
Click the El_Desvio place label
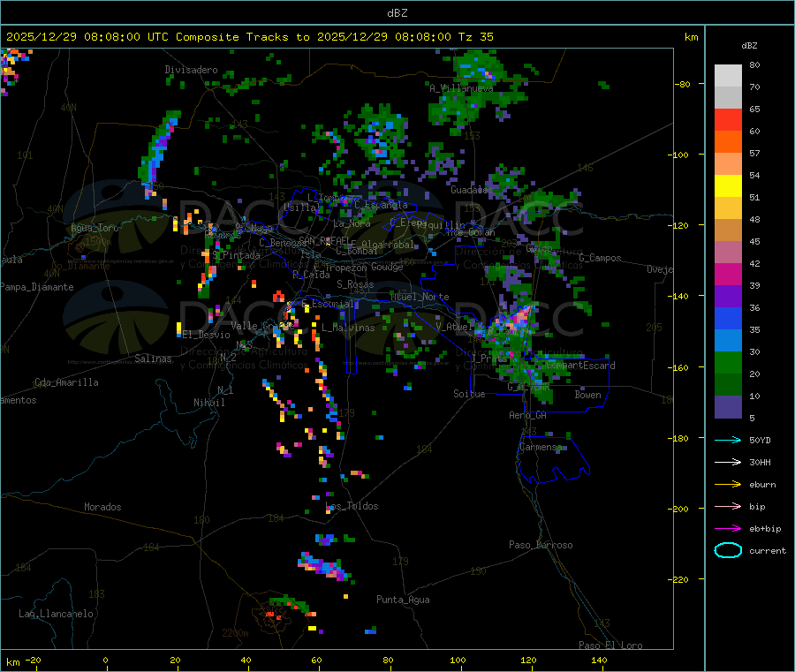click(207, 335)
